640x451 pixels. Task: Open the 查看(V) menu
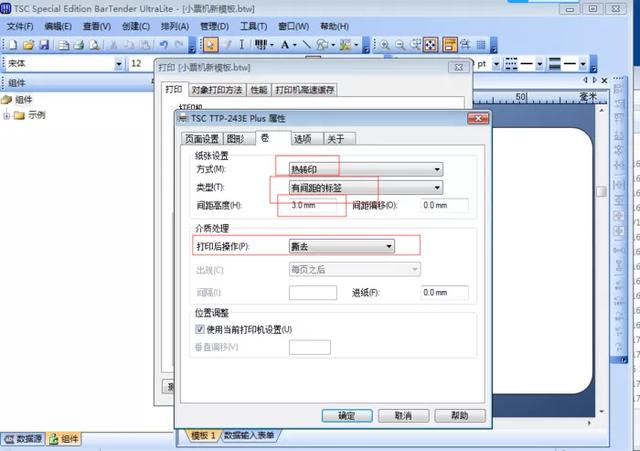97,27
